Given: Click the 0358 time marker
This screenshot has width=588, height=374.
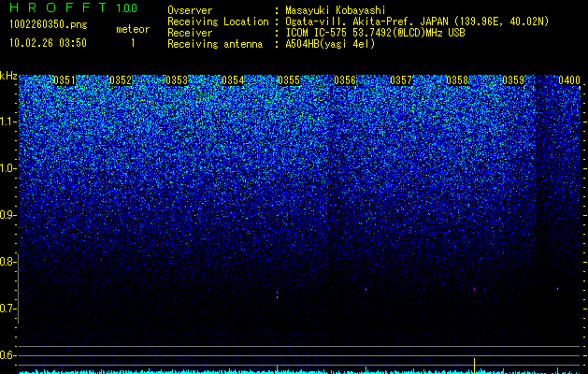Looking at the screenshot, I should 457,80.
